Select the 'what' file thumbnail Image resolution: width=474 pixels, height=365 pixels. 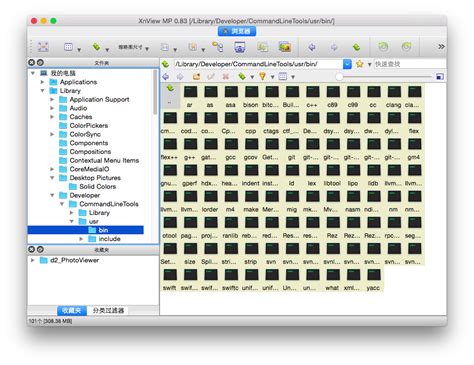pos(332,279)
